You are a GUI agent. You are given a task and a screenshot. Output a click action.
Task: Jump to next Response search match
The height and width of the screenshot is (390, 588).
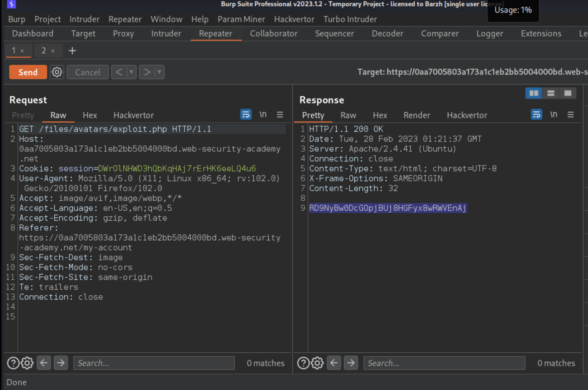(351, 363)
